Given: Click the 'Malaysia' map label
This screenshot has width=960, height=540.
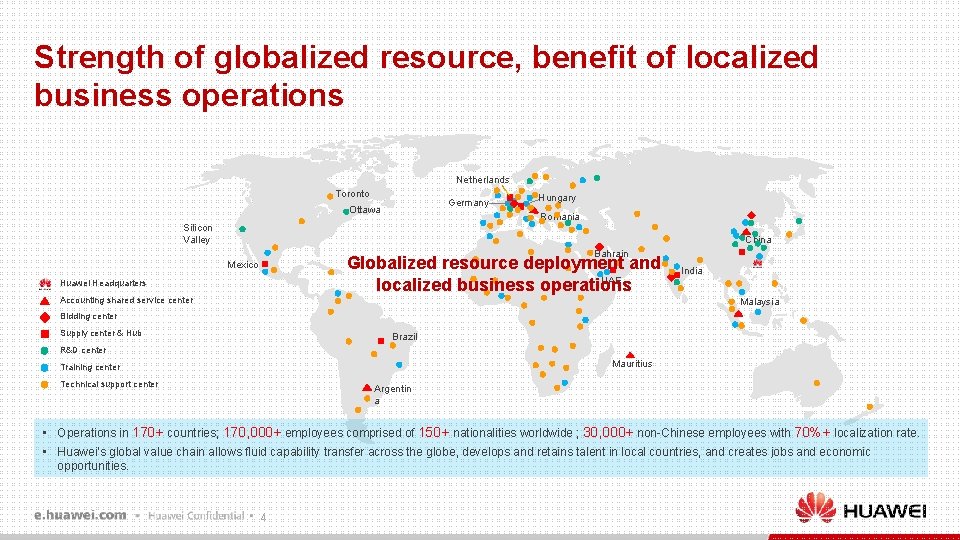Looking at the screenshot, I should point(760,302).
